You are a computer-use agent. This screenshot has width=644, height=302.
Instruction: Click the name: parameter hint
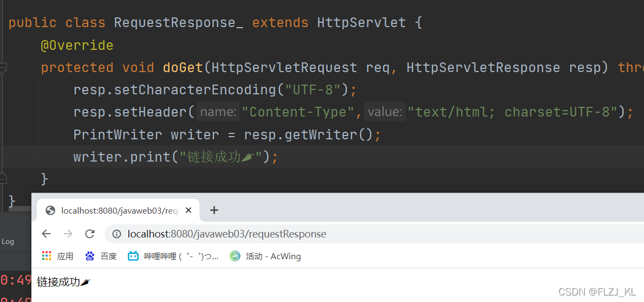[x=218, y=112]
